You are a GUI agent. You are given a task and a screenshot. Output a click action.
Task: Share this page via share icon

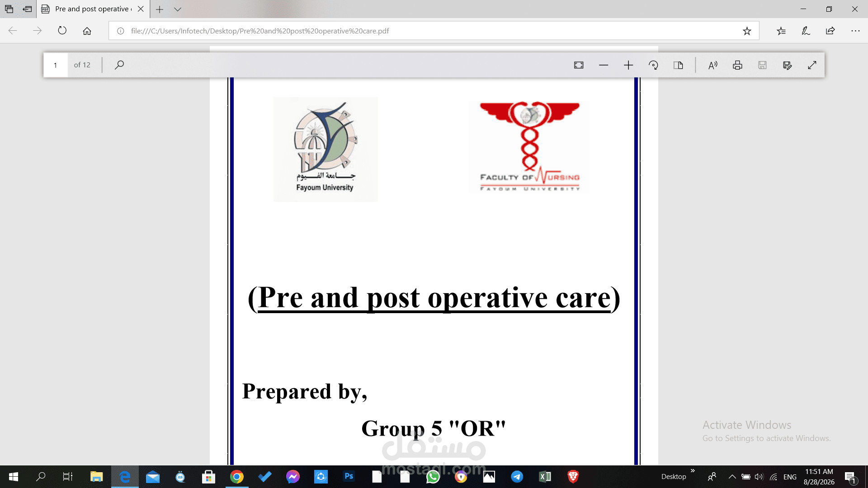click(x=830, y=31)
